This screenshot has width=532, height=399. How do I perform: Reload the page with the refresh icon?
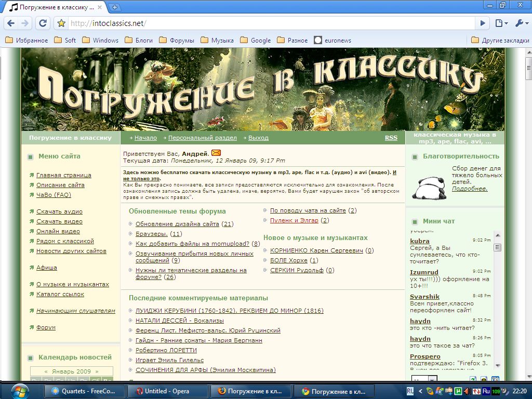point(43,23)
